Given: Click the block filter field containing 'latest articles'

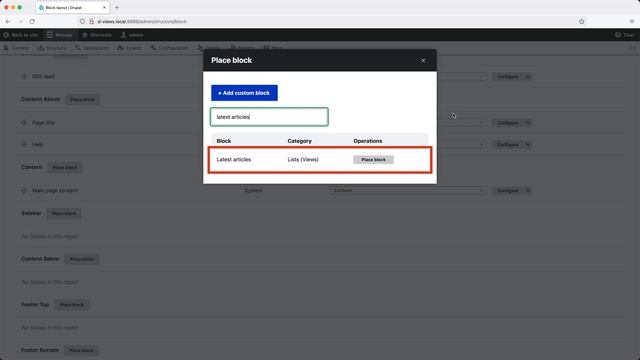Looking at the screenshot, I should [x=269, y=117].
